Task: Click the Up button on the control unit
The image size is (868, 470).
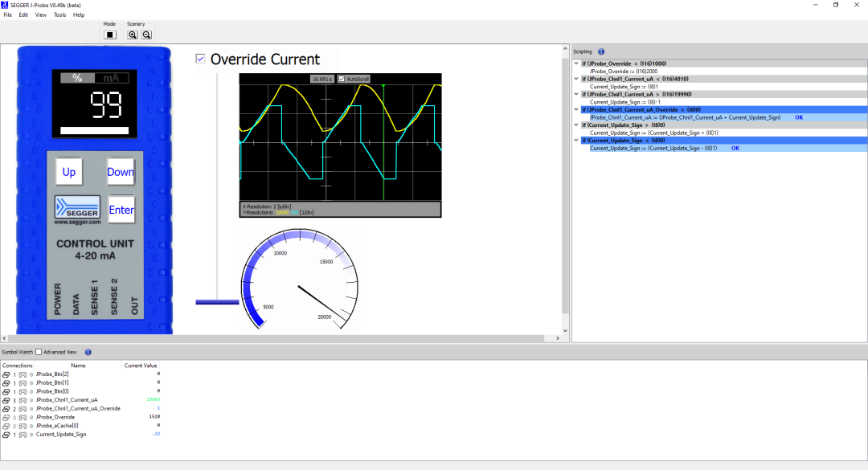Action: [x=69, y=172]
